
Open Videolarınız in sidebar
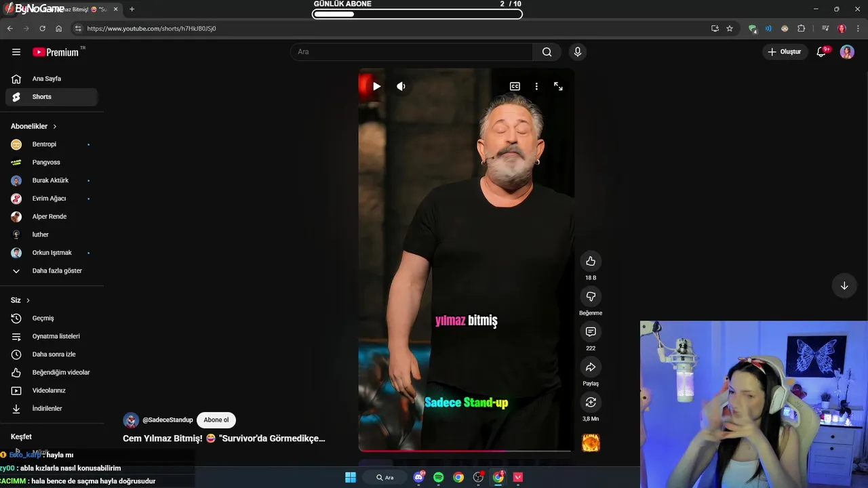pos(52,390)
